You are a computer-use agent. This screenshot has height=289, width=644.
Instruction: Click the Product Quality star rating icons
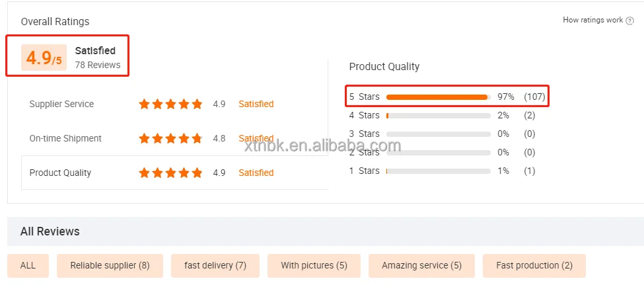point(170,173)
